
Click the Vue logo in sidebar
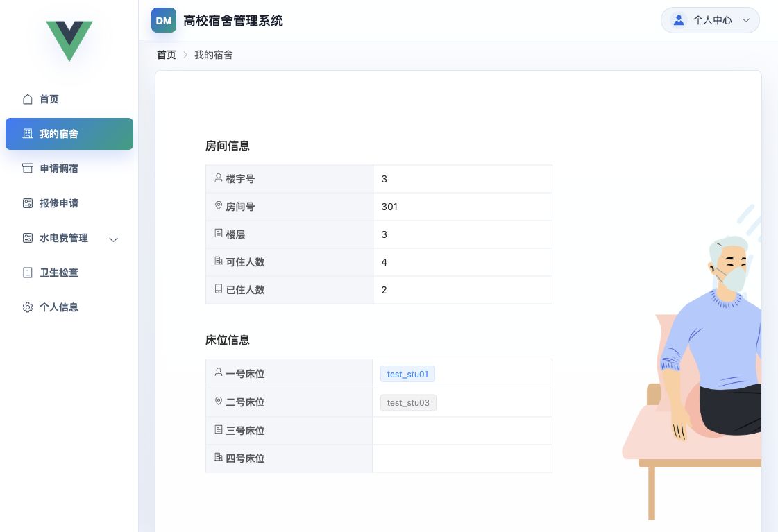point(69,41)
